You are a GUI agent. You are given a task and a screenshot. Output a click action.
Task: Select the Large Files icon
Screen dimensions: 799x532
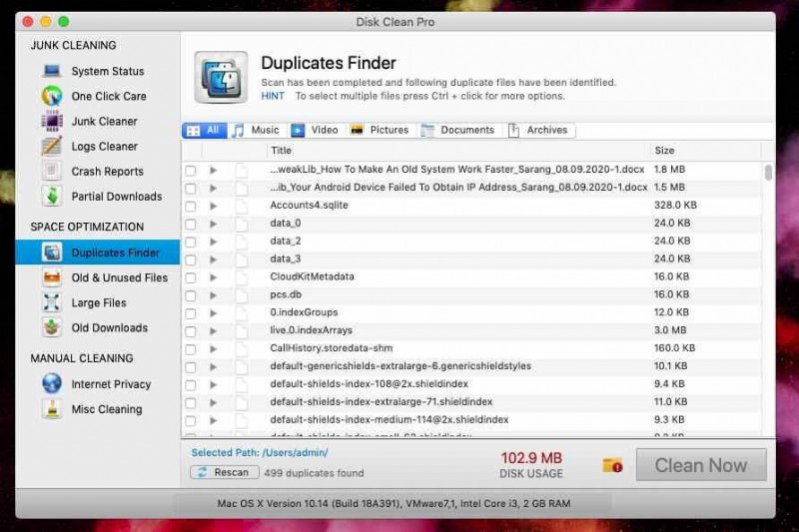52,302
